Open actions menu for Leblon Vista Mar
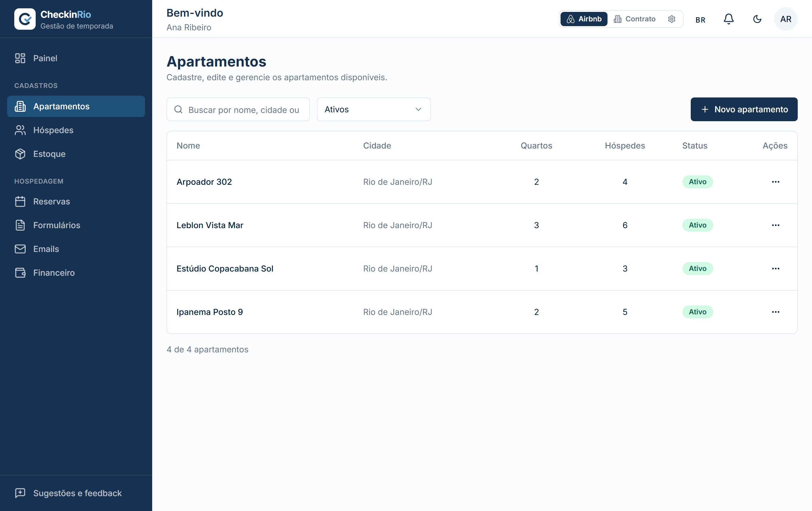This screenshot has height=511, width=812. click(775, 225)
